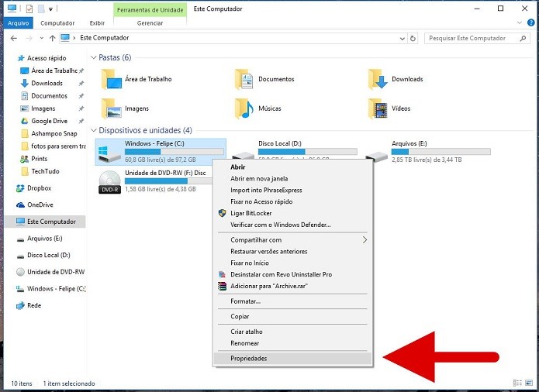Click the Arquivos (E:) drive icon in Dispositivos
Image resolution: width=539 pixels, height=392 pixels.
click(x=376, y=156)
